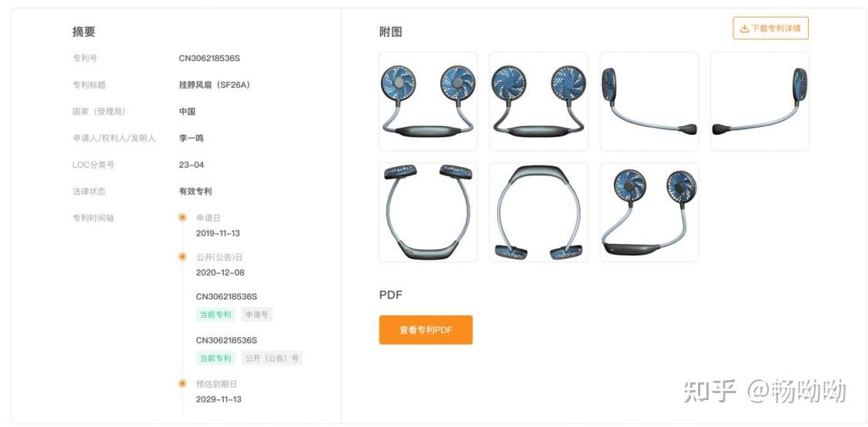
Task: Select 当前专利 tag beside 公开（公告）号
Action: click(216, 359)
